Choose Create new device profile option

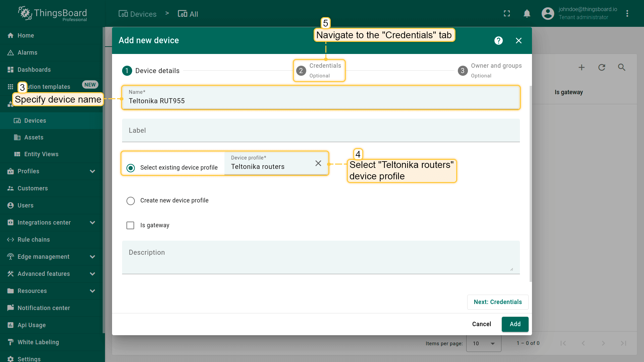point(130,201)
